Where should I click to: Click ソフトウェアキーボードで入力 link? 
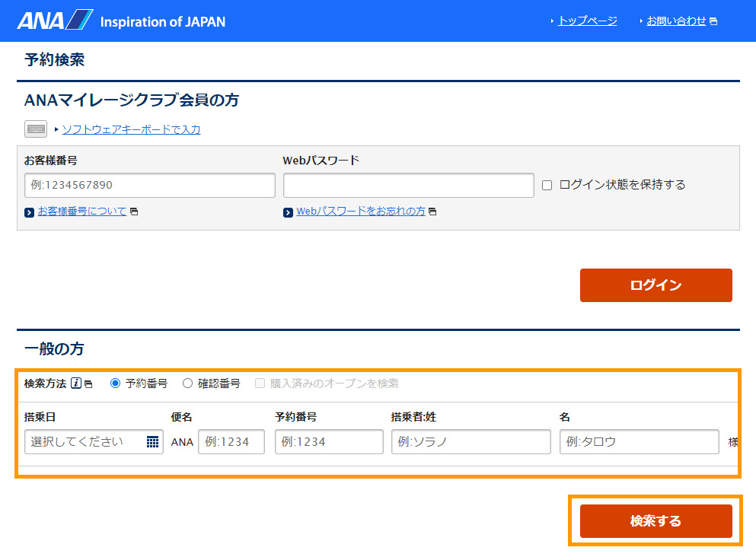[x=131, y=129]
